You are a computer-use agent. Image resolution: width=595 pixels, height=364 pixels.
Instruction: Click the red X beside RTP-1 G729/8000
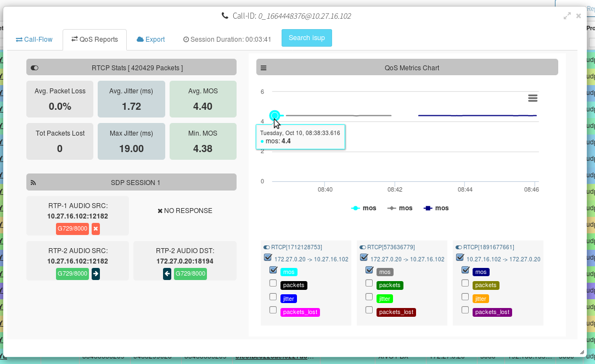pyautogui.click(x=96, y=229)
